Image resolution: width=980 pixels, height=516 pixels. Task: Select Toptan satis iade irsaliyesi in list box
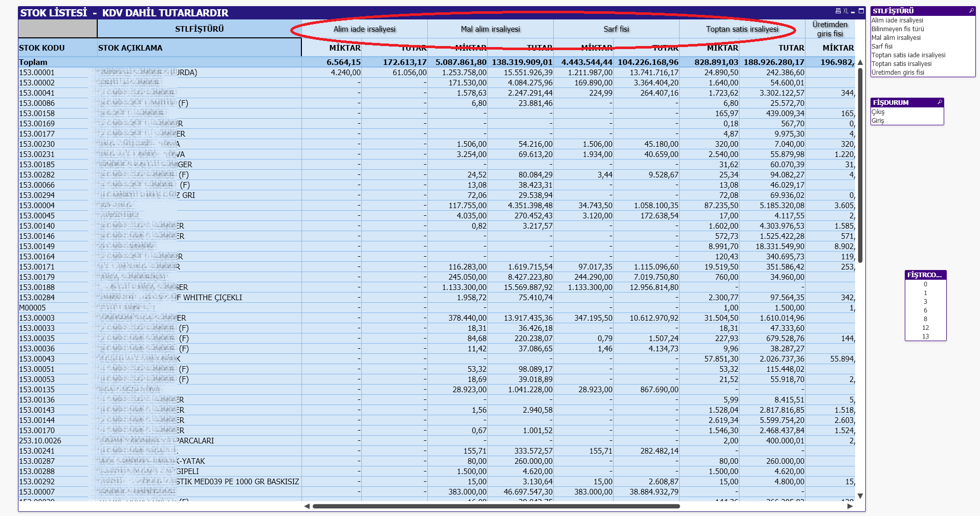pos(908,55)
